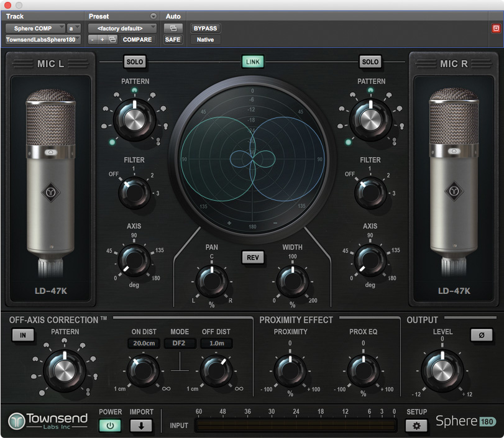Toggle the LINK button

tap(253, 62)
